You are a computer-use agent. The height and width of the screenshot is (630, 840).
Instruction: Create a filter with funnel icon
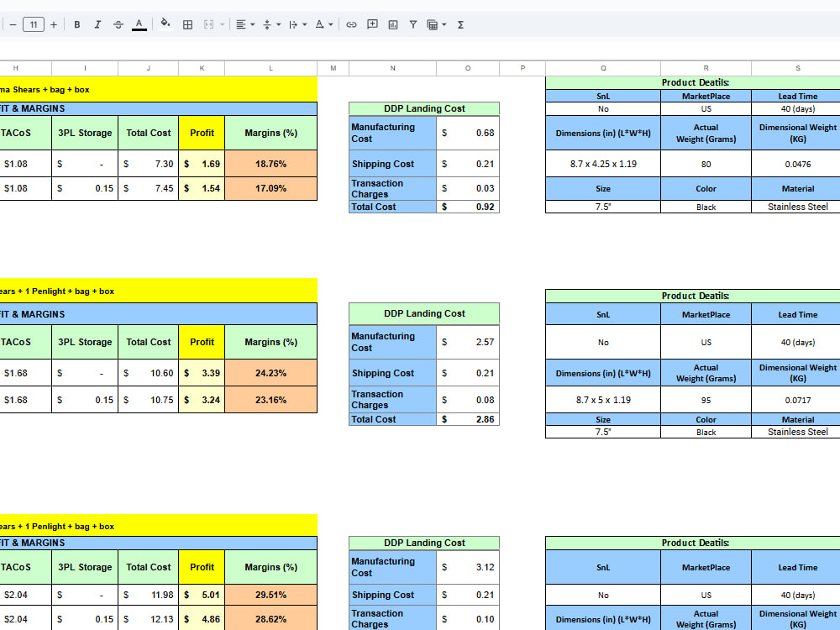pyautogui.click(x=413, y=24)
